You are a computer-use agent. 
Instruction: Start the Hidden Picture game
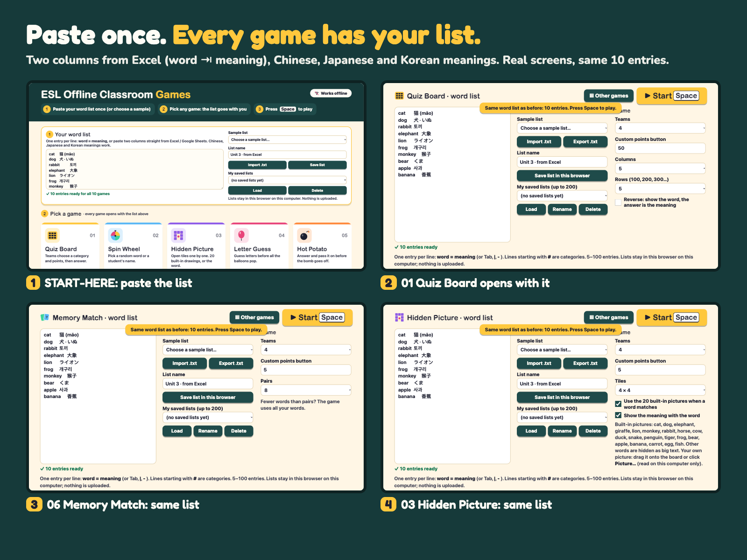click(671, 317)
